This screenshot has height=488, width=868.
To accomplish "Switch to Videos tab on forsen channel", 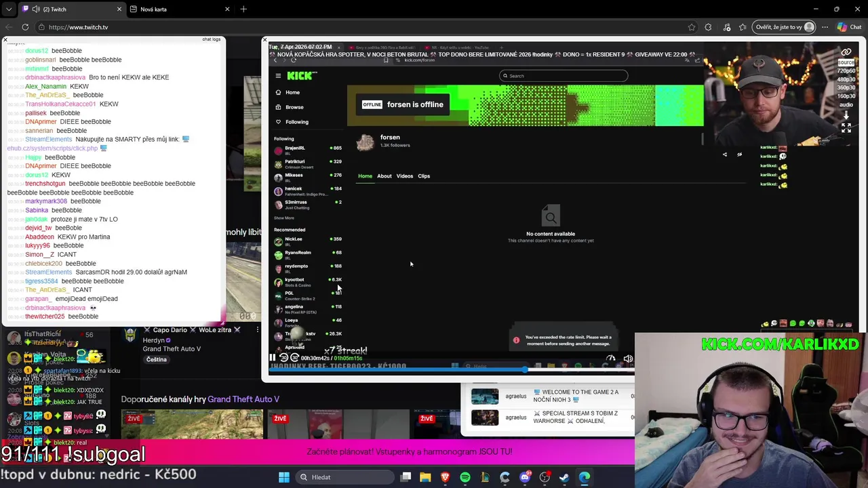I will [404, 176].
